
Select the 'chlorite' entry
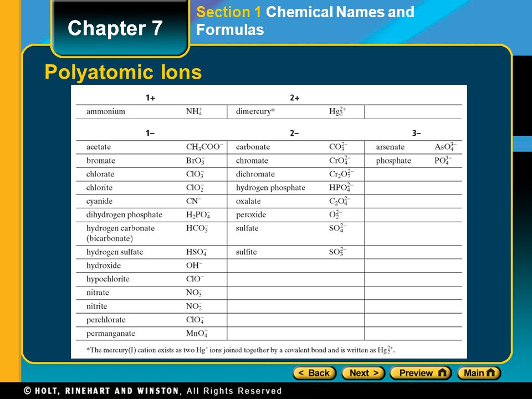(99, 188)
